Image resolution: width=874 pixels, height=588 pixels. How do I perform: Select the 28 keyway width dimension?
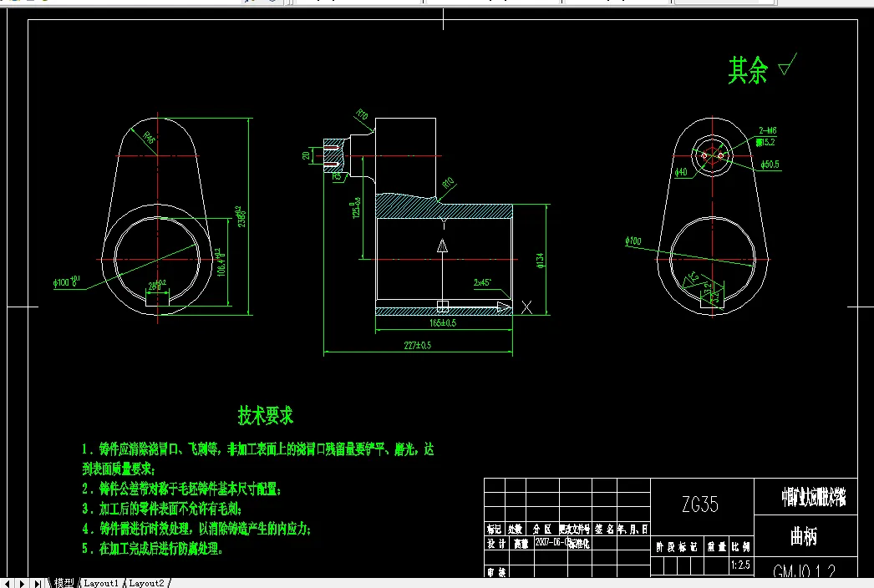point(156,286)
